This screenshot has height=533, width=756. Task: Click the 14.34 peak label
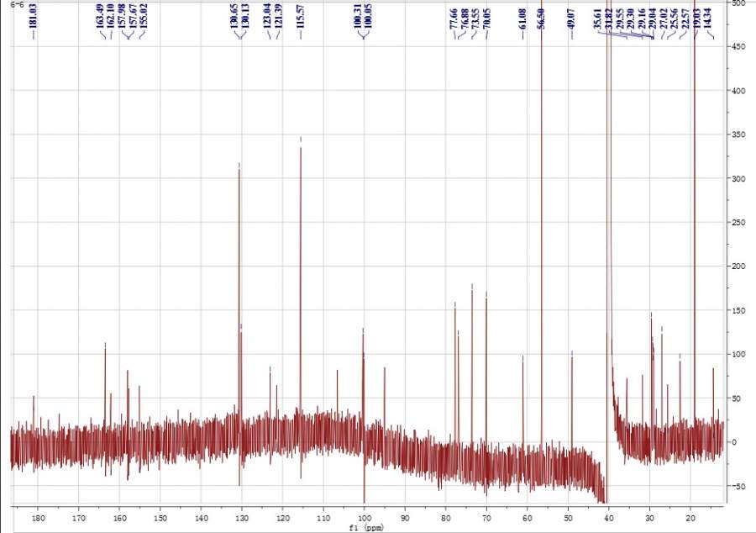[x=707, y=18]
